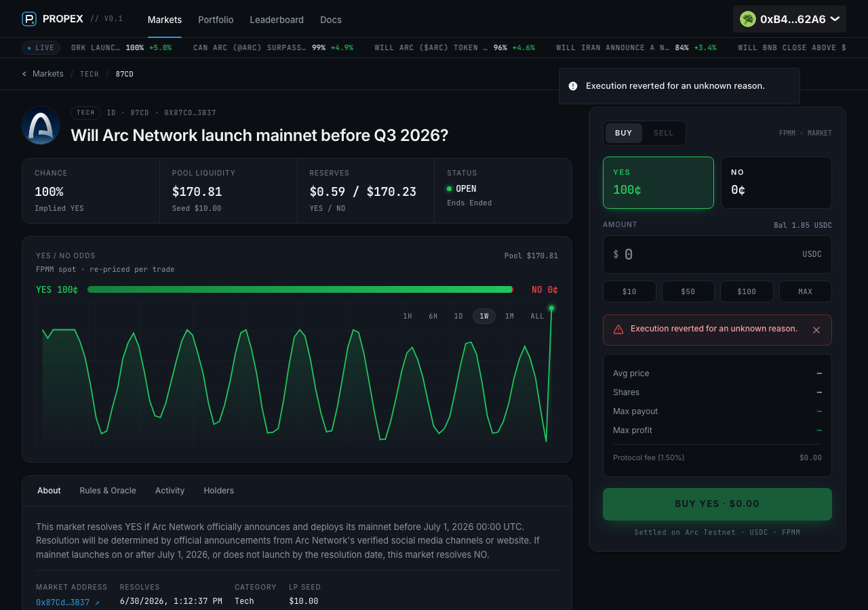This screenshot has height=610, width=868.
Task: Click the Pool Liquidity $170.81 value
Action: (x=197, y=192)
